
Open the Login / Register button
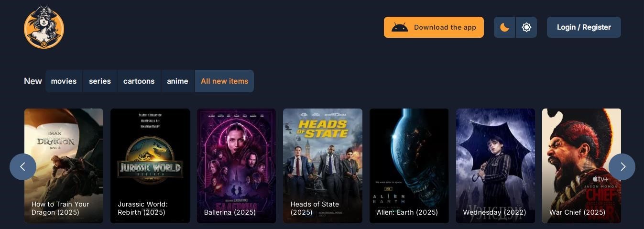pyautogui.click(x=584, y=27)
